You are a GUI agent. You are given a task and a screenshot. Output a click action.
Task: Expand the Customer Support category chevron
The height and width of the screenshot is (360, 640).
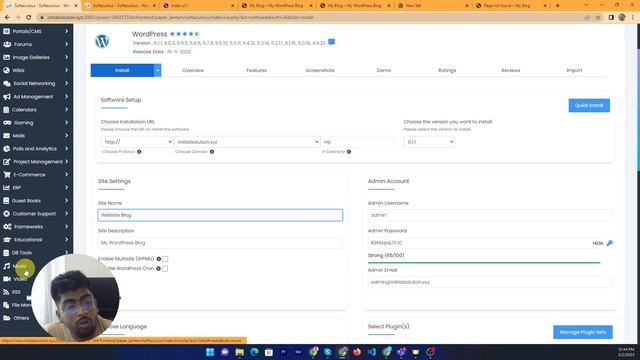(67, 214)
